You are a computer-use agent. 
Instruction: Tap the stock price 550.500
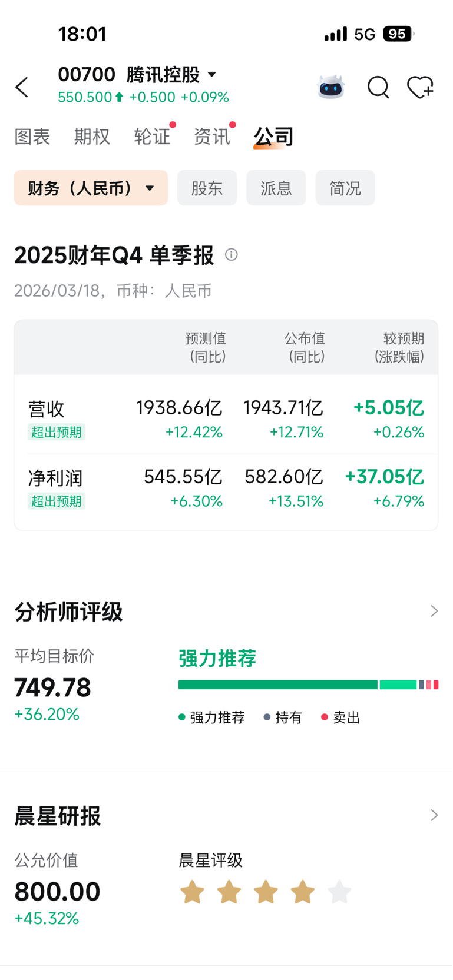tap(85, 97)
